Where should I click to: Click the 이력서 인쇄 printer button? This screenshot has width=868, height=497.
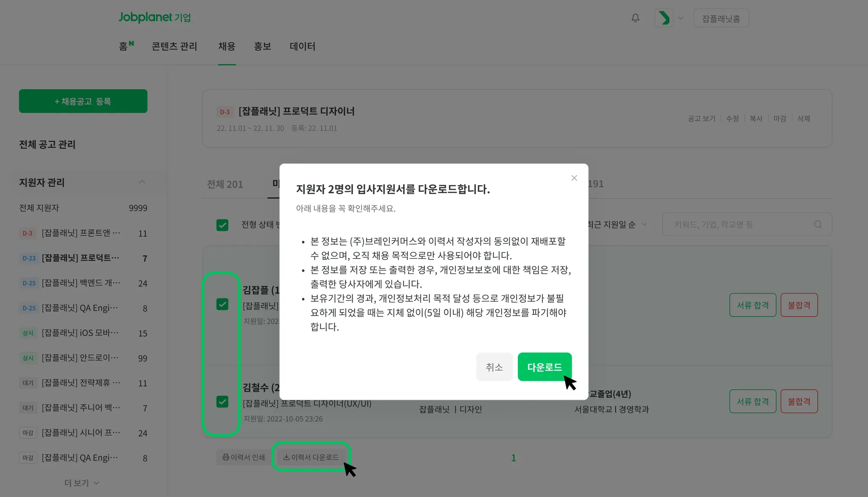click(x=244, y=457)
